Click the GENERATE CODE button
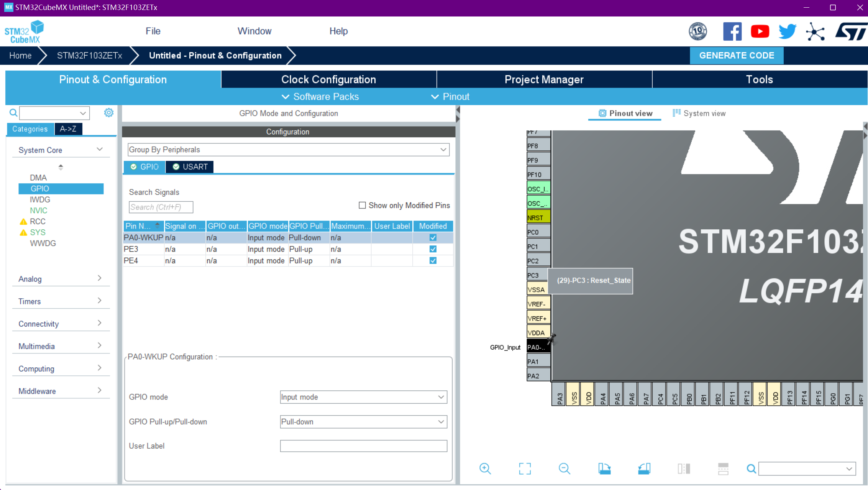This screenshot has width=868, height=490. click(x=736, y=56)
